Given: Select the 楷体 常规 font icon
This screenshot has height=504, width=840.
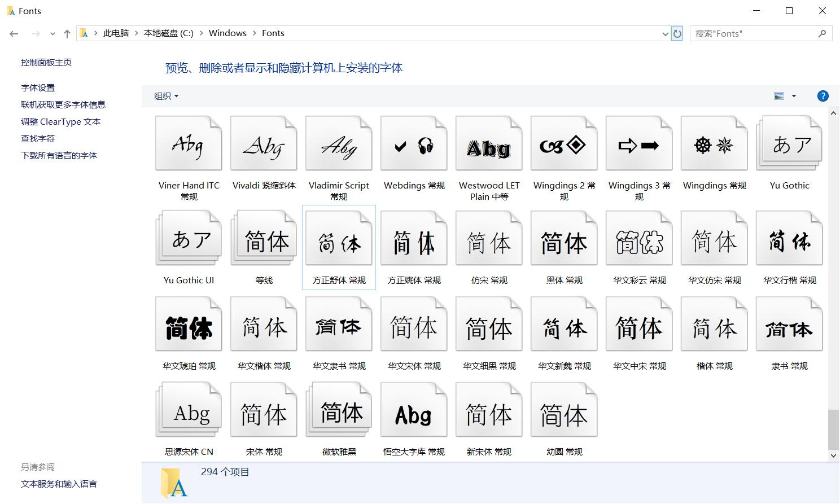Looking at the screenshot, I should tap(714, 324).
